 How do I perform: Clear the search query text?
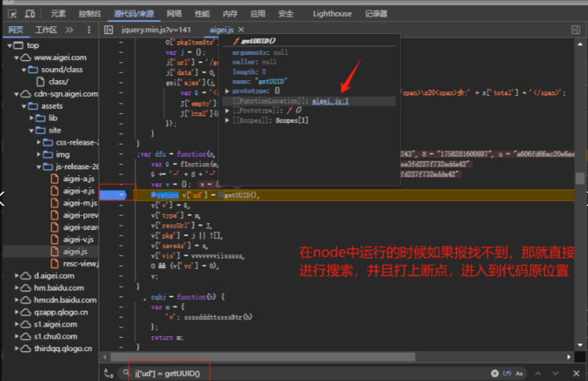pos(494,373)
